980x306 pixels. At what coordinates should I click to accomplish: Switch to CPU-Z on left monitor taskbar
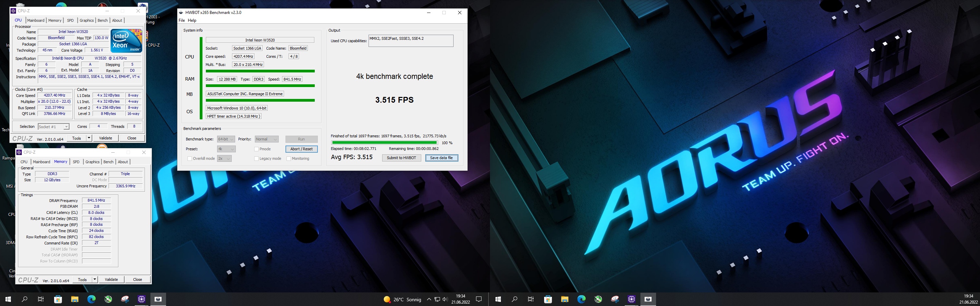point(142,299)
